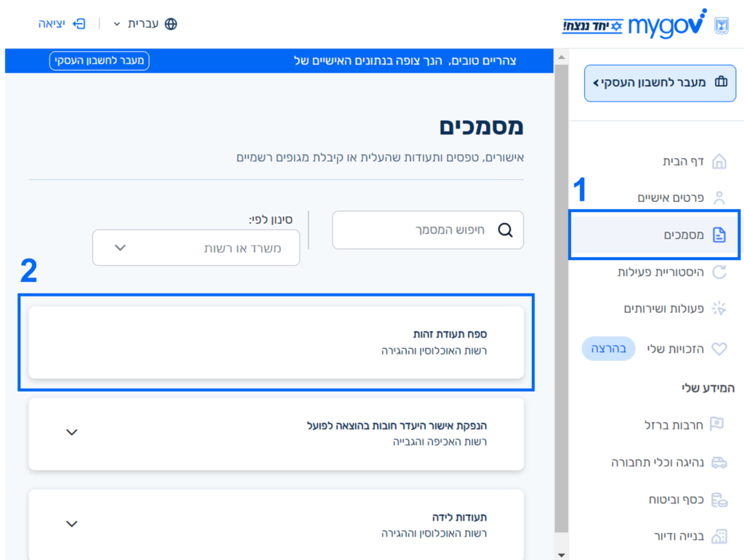
Task: Click the חיפוש המסמך search field
Action: (418, 230)
